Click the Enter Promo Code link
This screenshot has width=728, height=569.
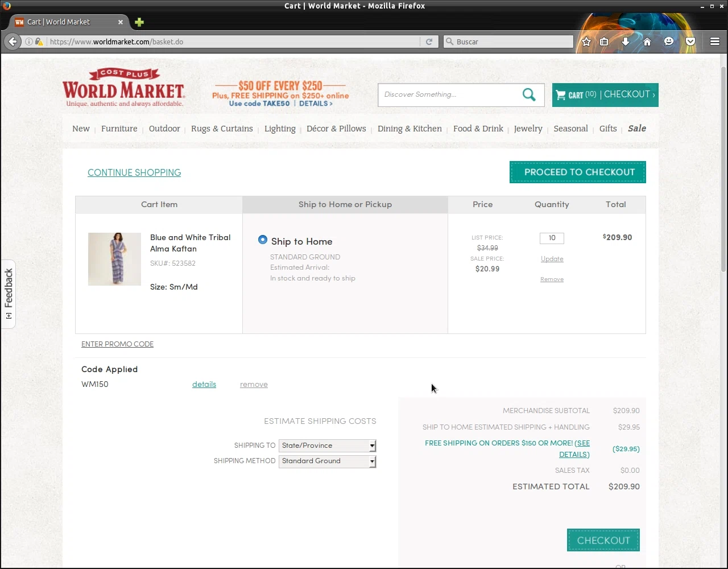coord(117,344)
